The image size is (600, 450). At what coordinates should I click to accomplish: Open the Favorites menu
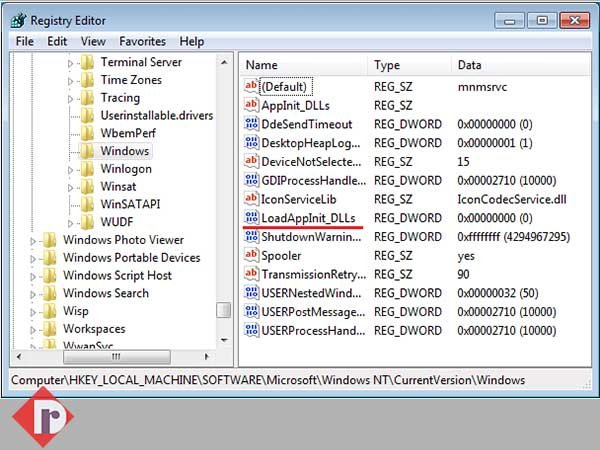coord(142,41)
